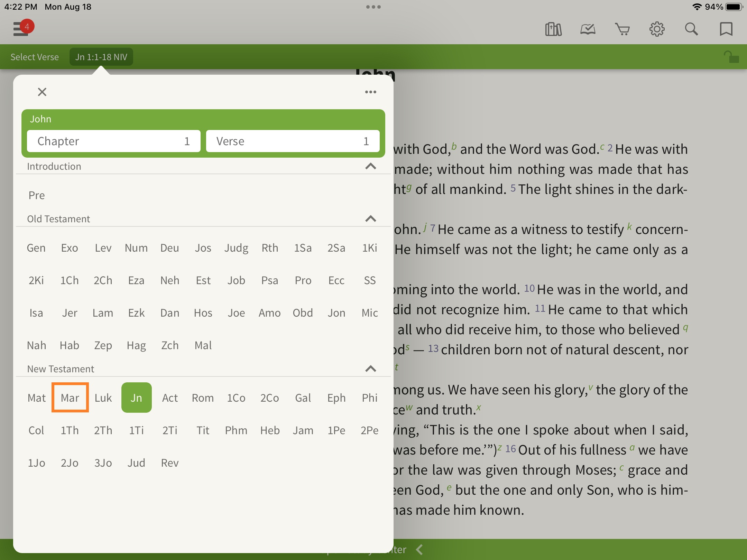Collapse the Old Testament section
747x560 pixels.
[x=370, y=219]
